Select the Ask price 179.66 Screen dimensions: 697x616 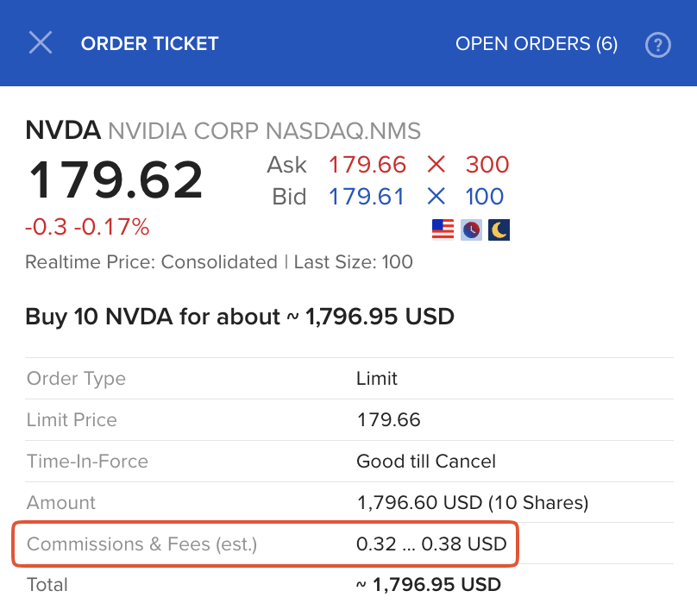tap(367, 164)
